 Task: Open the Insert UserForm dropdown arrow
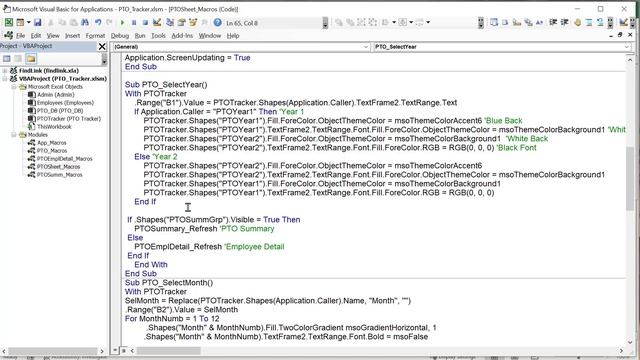coord(29,22)
